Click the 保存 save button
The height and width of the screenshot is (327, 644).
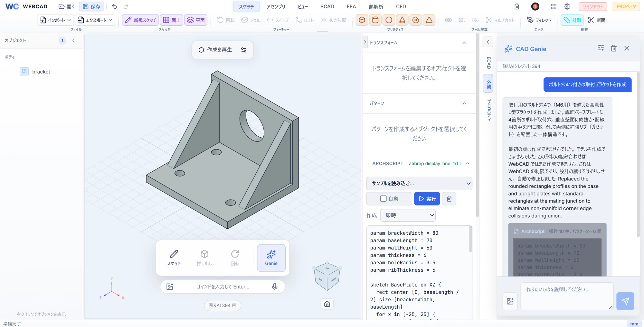coord(91,6)
